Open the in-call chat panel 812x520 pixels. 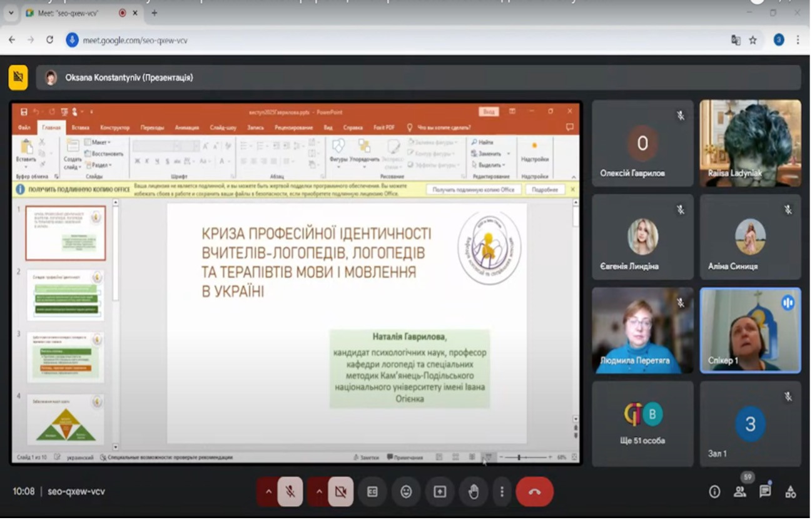point(765,492)
